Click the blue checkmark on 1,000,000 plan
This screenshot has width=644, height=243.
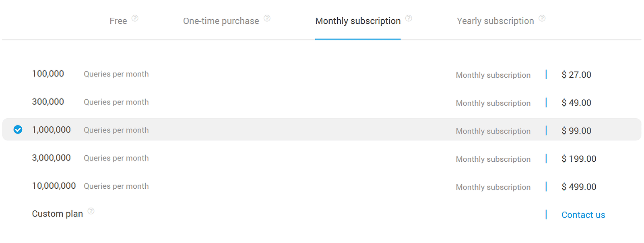click(18, 130)
